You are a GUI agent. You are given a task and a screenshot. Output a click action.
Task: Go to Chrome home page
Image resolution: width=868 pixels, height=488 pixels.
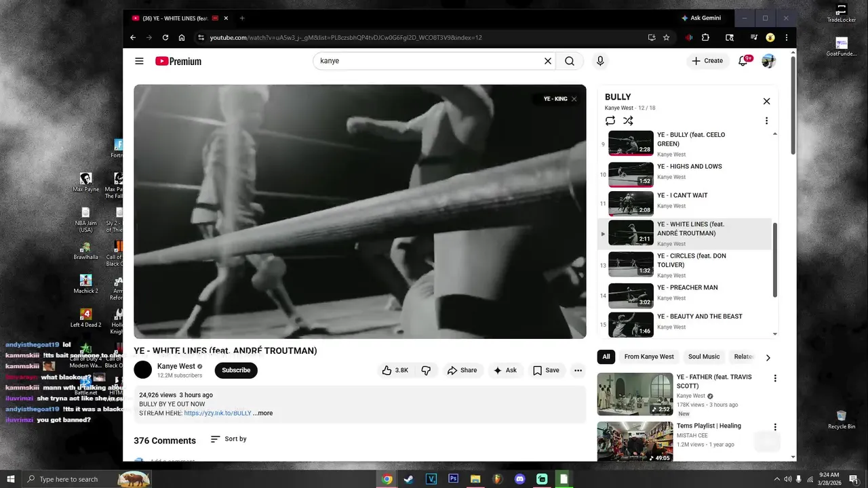click(182, 37)
